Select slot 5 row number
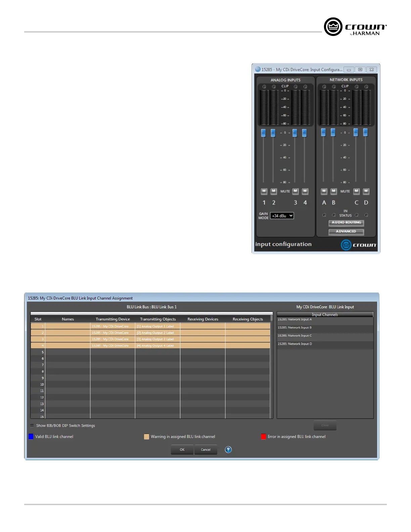This screenshot has width=411, height=532. click(43, 352)
